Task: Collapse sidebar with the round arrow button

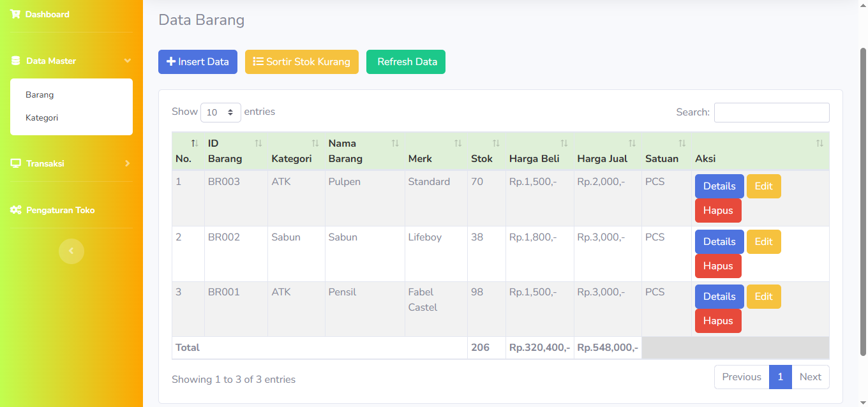Action: click(x=71, y=251)
